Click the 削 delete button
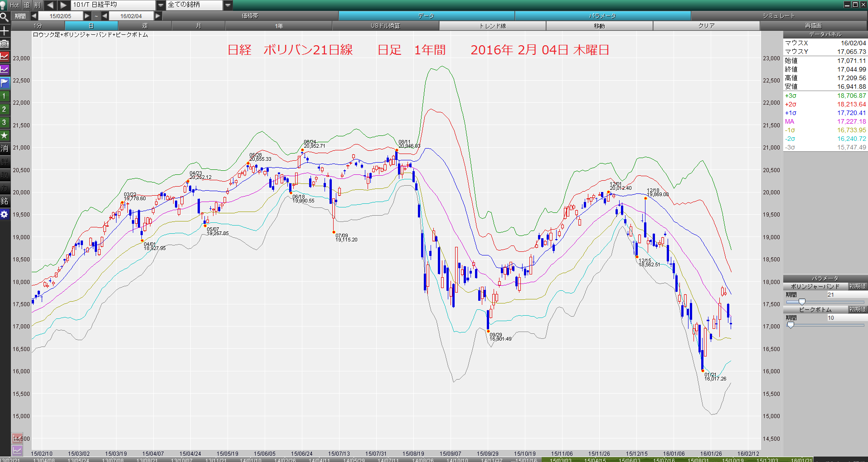 pos(38,5)
